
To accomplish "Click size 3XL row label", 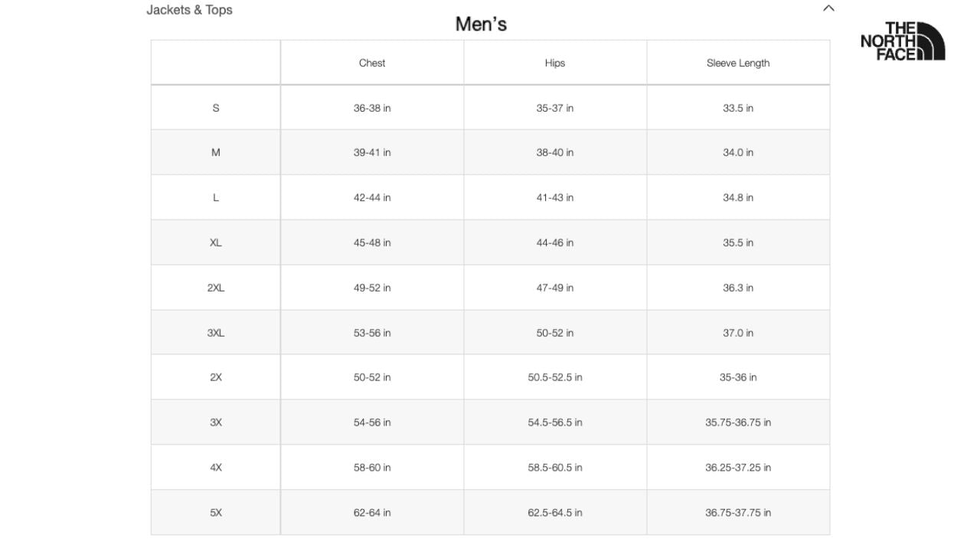I will coord(216,333).
